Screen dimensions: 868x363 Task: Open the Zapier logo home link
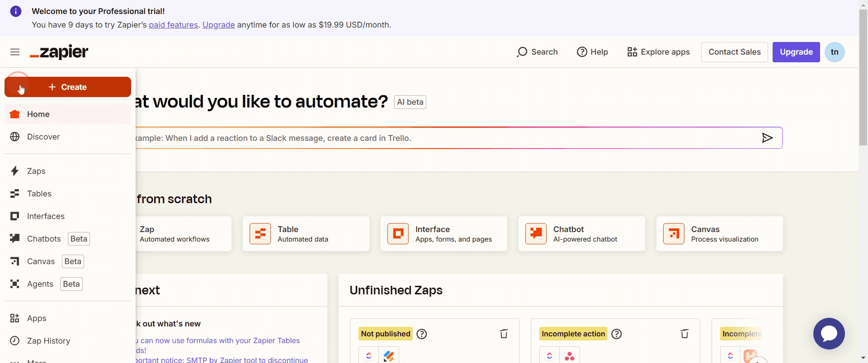[x=59, y=52]
